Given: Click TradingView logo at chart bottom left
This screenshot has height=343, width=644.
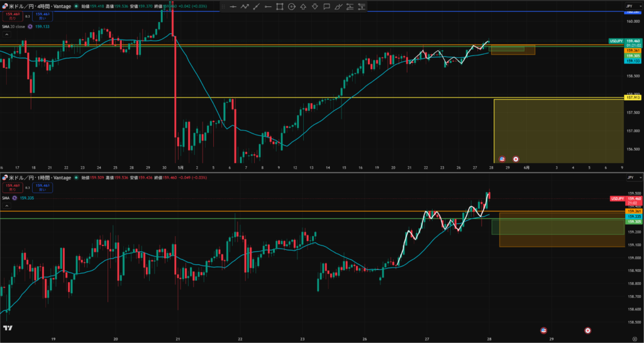Looking at the screenshot, I should (8, 328).
